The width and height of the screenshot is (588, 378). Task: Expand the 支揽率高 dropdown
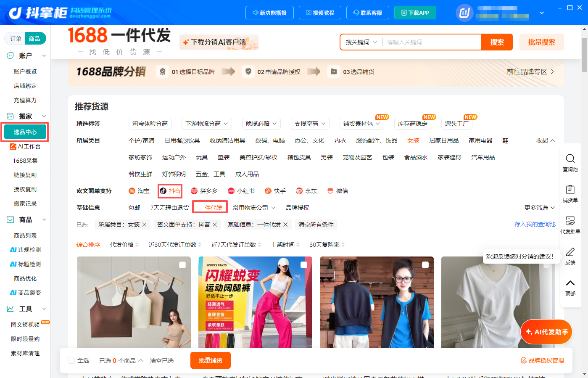click(310, 124)
